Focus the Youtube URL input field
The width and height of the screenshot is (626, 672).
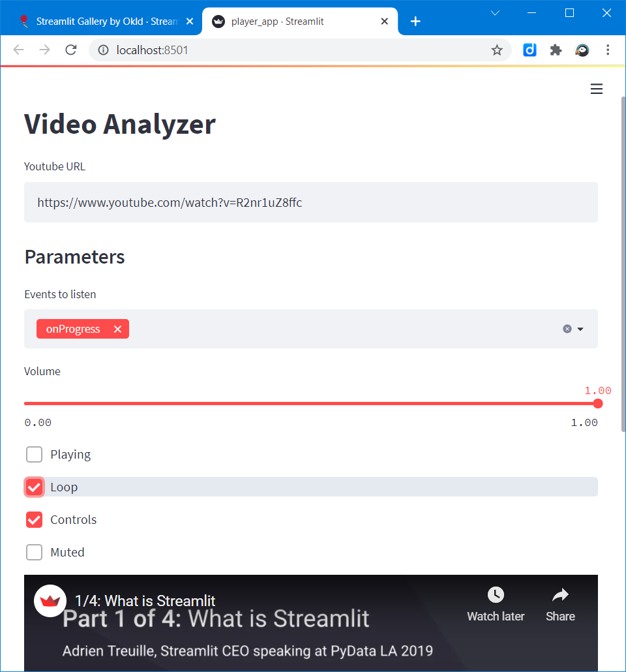(x=310, y=202)
